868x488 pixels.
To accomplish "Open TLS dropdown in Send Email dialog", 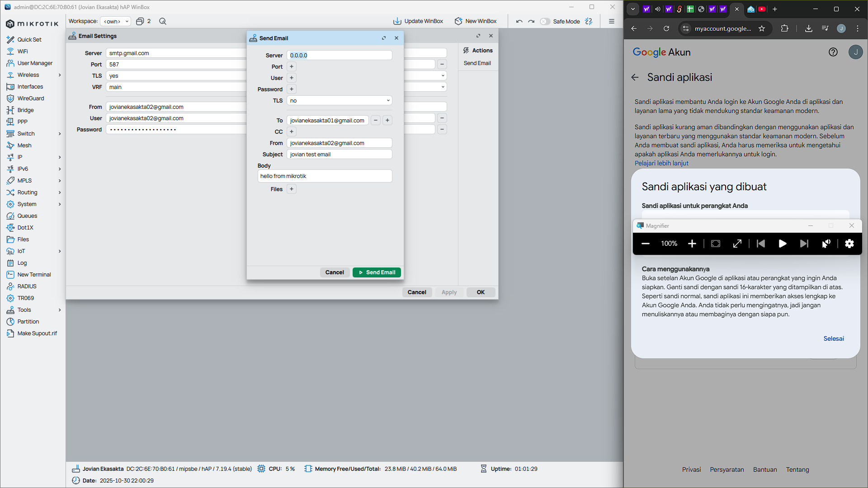I will tap(340, 101).
